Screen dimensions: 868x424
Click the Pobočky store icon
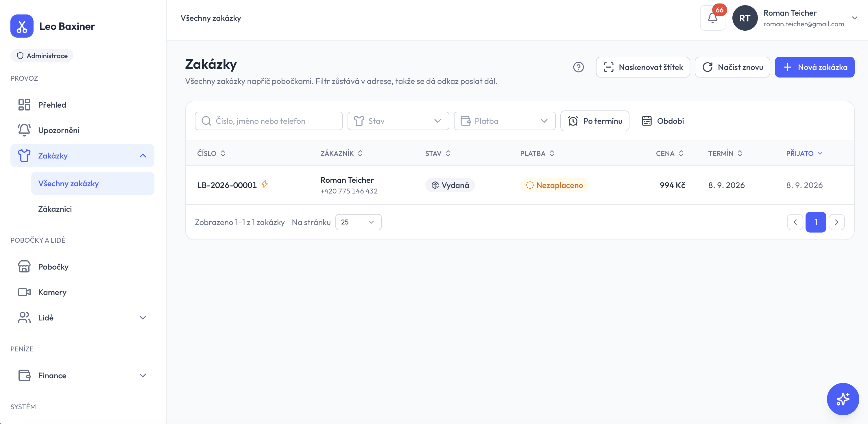tap(24, 267)
